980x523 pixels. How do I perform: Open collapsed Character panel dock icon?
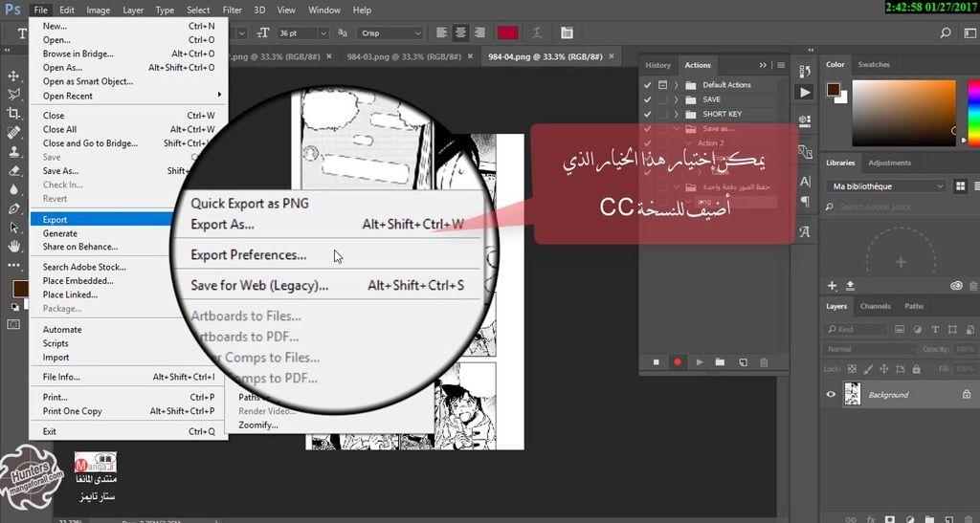805,182
